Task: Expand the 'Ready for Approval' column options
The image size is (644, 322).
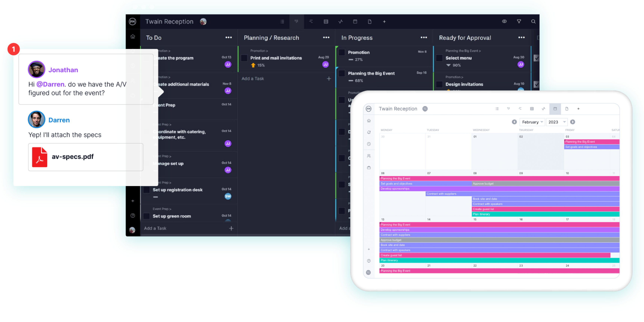Action: tap(522, 38)
